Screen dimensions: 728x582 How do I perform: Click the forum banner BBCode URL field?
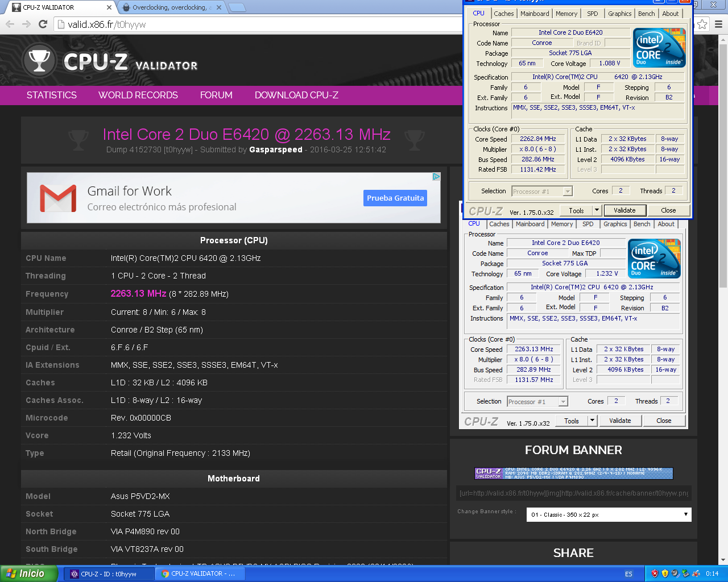tap(573, 493)
